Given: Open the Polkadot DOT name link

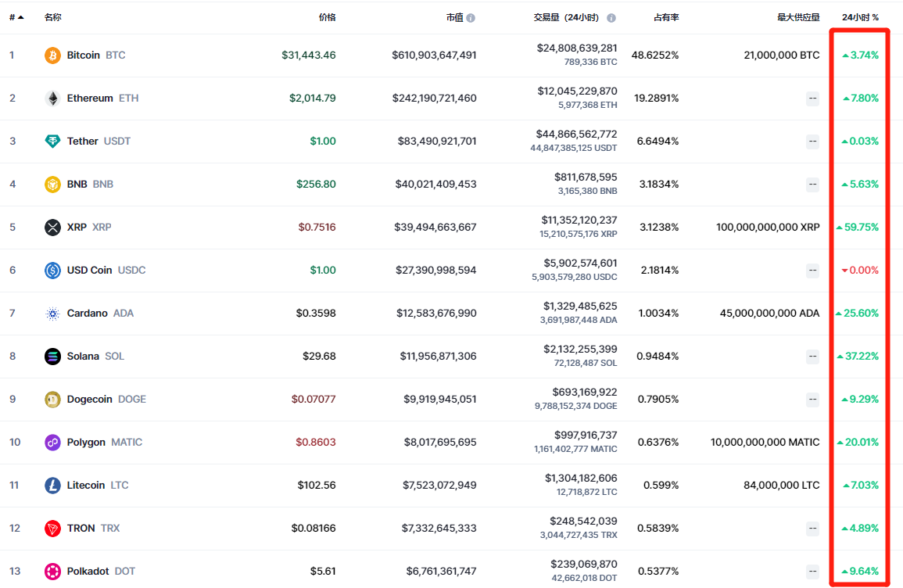Looking at the screenshot, I should [x=101, y=572].
